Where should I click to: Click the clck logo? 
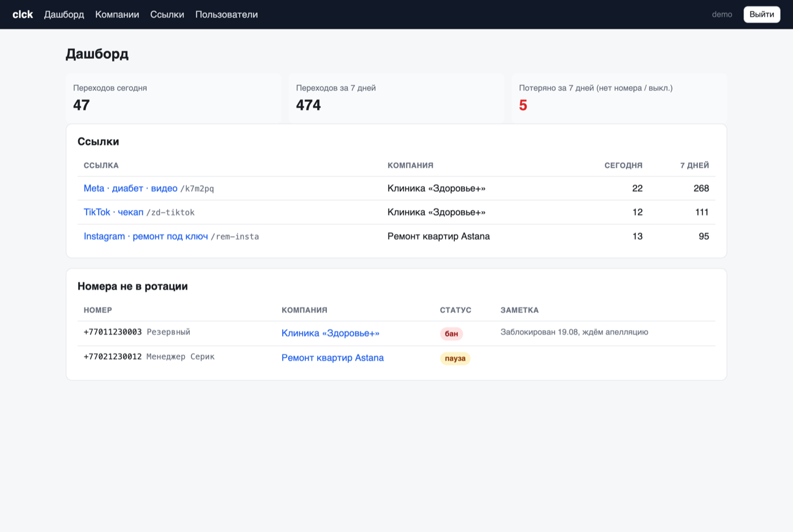click(x=23, y=15)
